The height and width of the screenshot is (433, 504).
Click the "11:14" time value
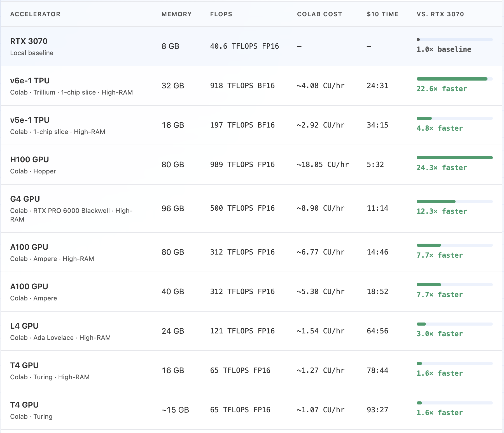coord(377,208)
